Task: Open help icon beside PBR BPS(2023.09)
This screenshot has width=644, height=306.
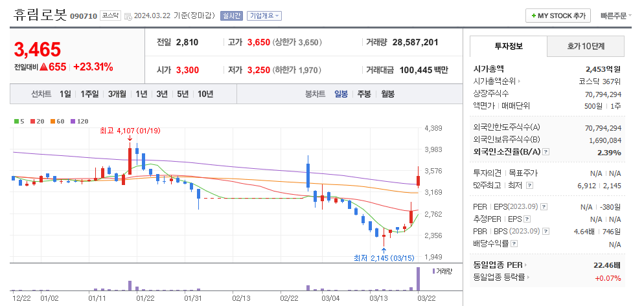Action: click(x=546, y=232)
